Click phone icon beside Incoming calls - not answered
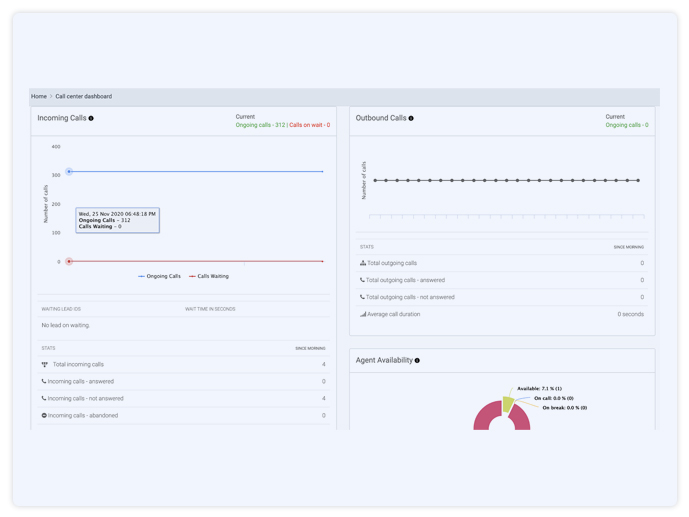 tap(44, 399)
